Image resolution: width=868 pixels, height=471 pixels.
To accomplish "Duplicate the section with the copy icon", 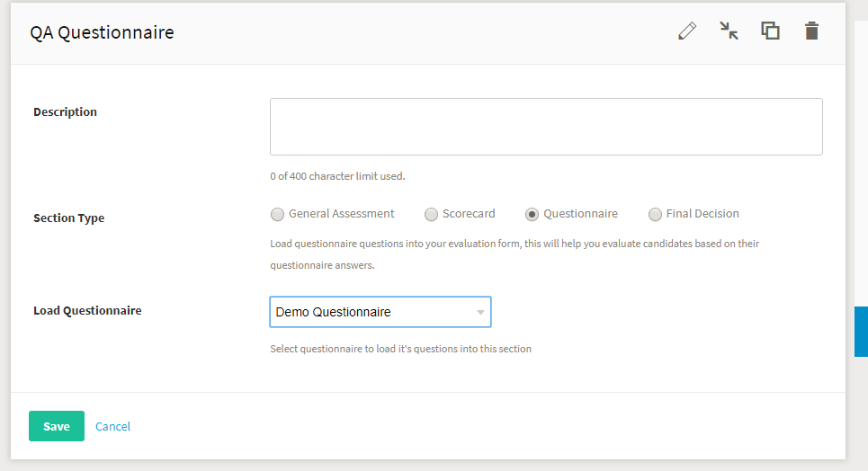I will pyautogui.click(x=770, y=31).
